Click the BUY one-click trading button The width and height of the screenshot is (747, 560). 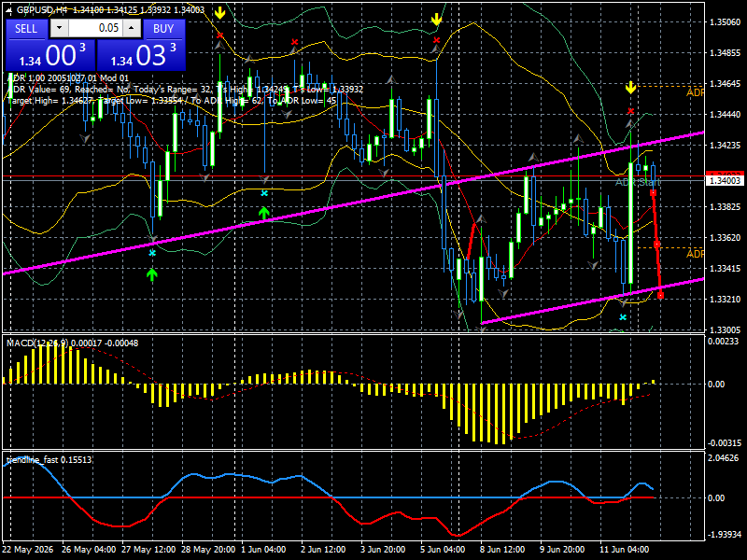163,29
